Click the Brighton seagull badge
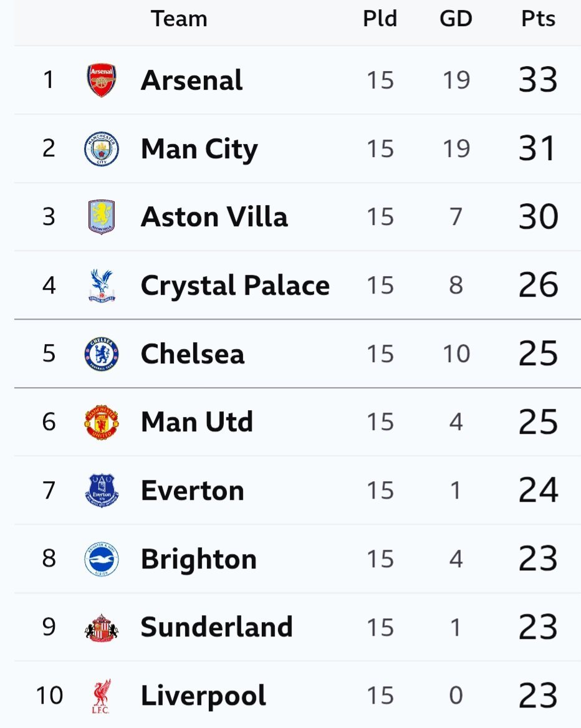The image size is (581, 728). 101,559
